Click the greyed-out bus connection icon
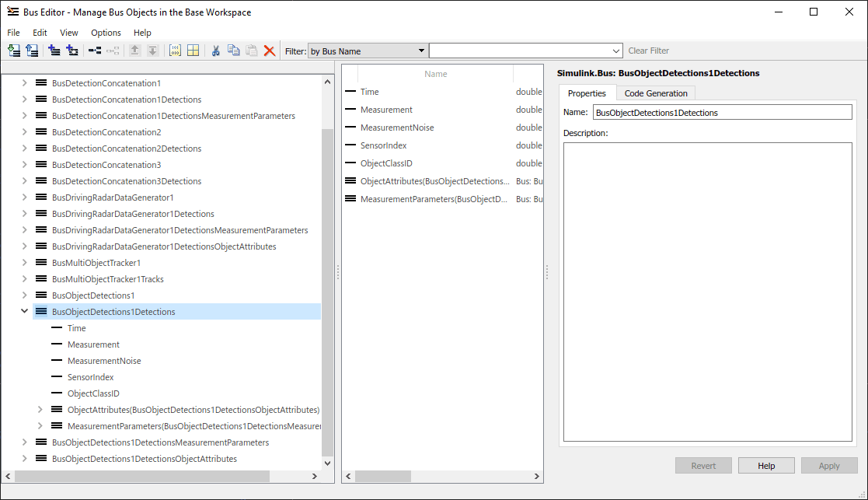Image resolution: width=868 pixels, height=500 pixels. pyautogui.click(x=113, y=51)
